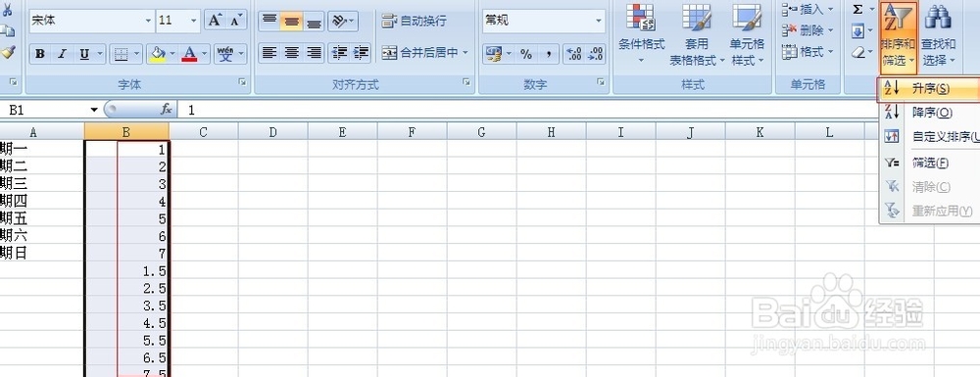Toggle middle vertical alignment

(291, 21)
